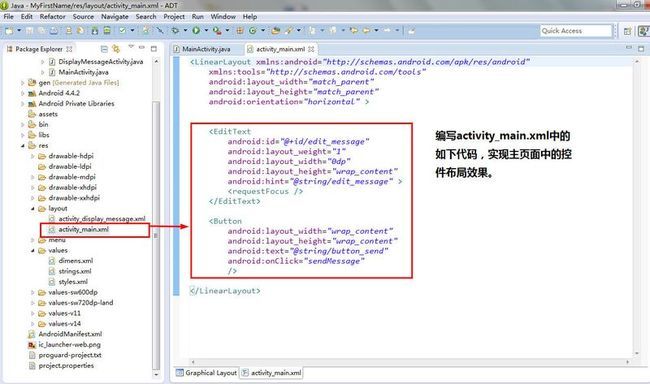Viewport: 650px width, 384px height.
Task: Expand the bin folder node
Action: pyautogui.click(x=23, y=124)
